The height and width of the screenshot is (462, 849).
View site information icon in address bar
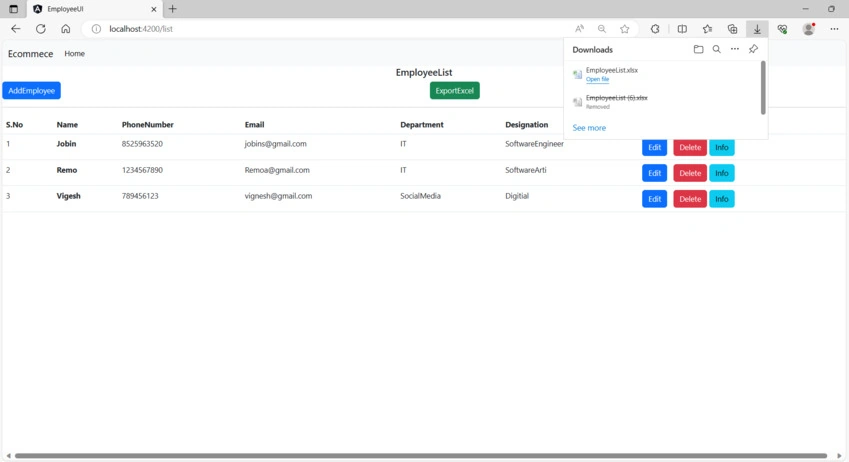96,29
